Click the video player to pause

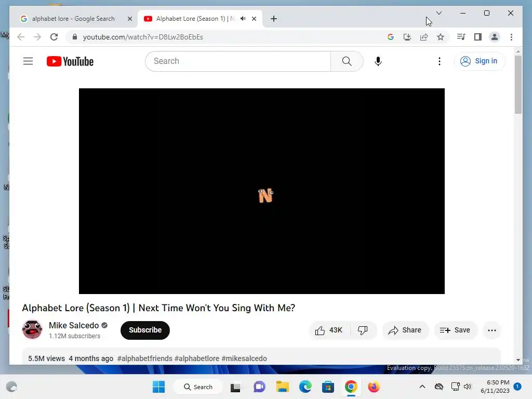[x=262, y=191]
